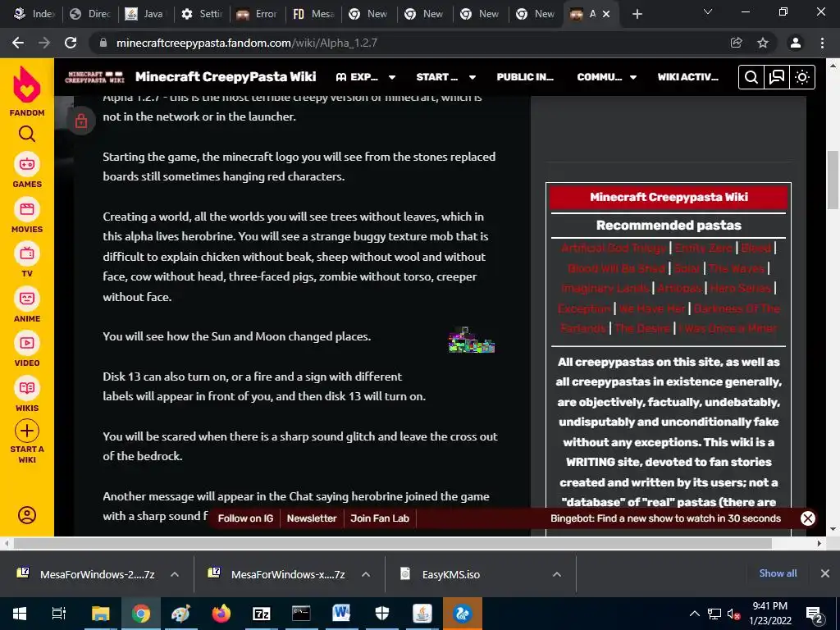Open 7-Zip from the taskbar
This screenshot has height=630, width=840.
click(x=261, y=614)
